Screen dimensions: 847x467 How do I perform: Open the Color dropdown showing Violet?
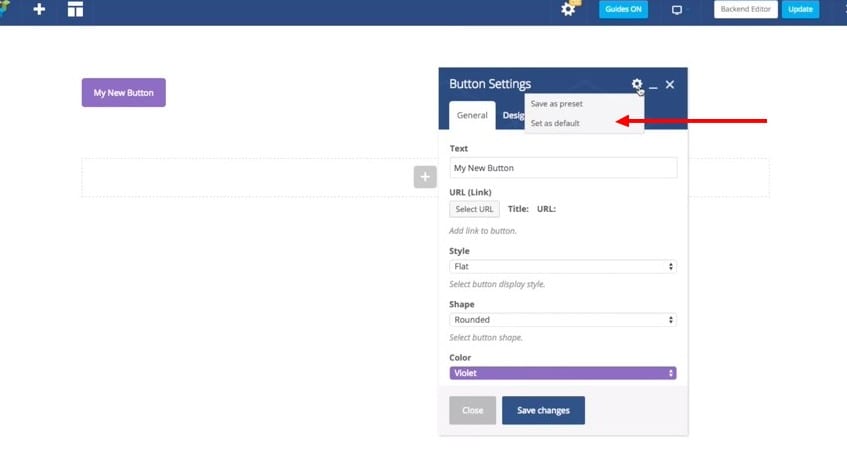pyautogui.click(x=563, y=373)
